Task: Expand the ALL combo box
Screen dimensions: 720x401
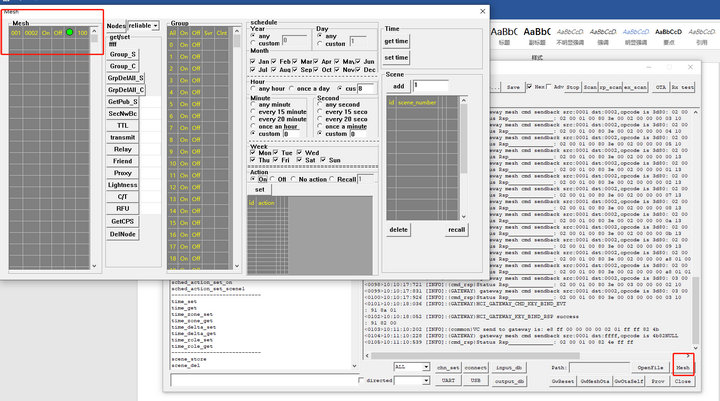Action: click(426, 367)
